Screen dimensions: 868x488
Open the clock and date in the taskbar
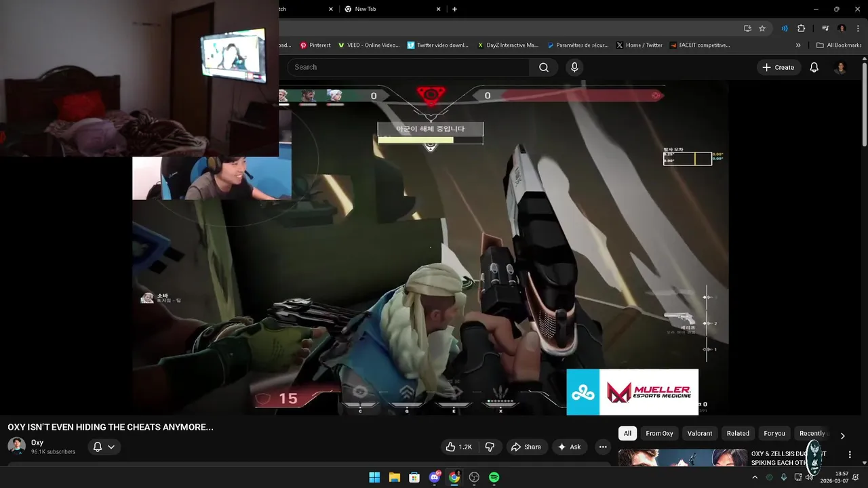coord(835,477)
